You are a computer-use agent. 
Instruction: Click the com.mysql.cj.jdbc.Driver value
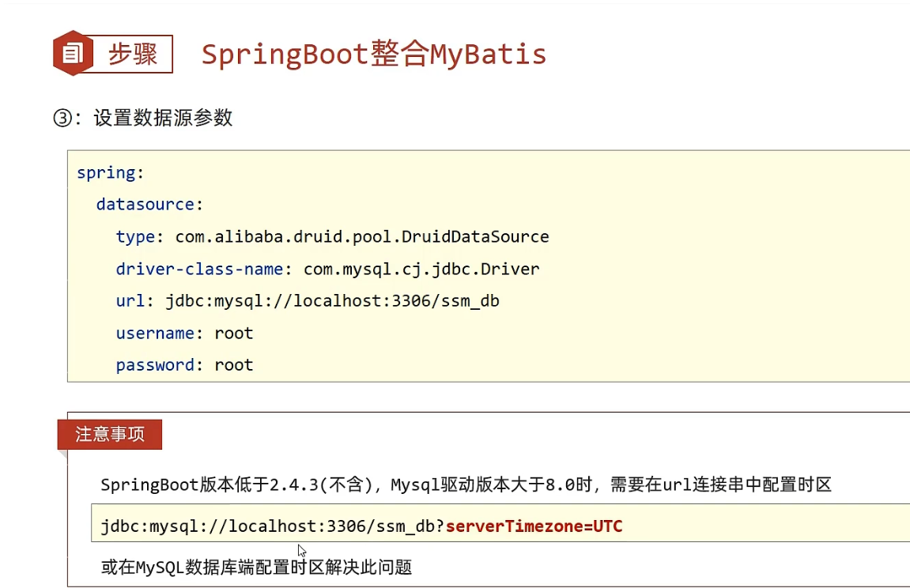click(421, 269)
